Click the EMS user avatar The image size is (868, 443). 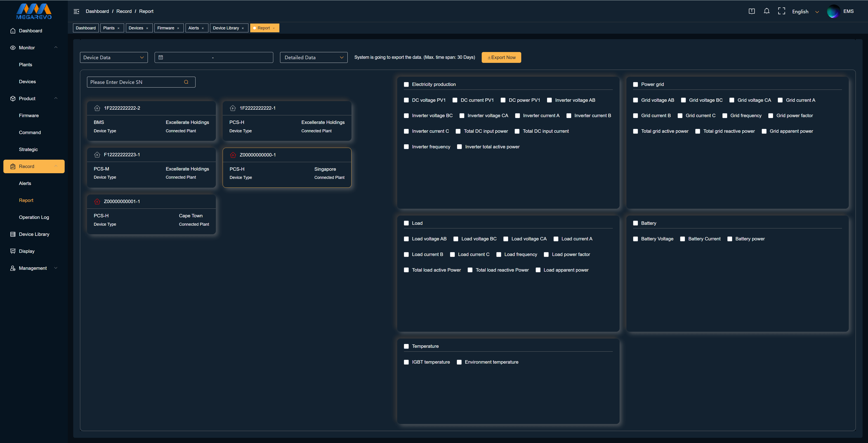point(833,11)
